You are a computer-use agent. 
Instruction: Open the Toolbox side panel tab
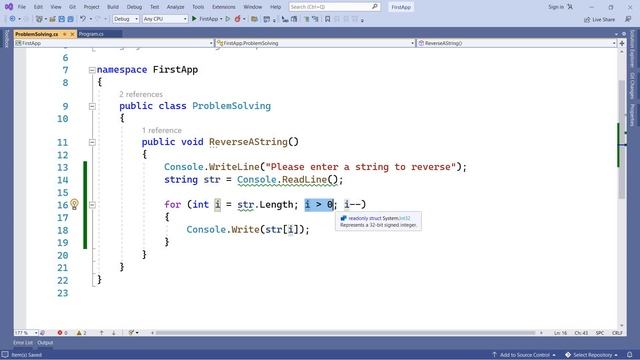(6, 39)
